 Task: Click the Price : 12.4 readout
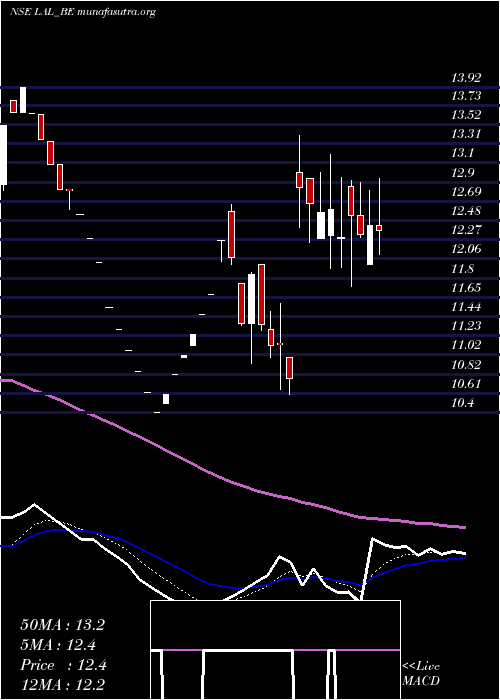63,665
